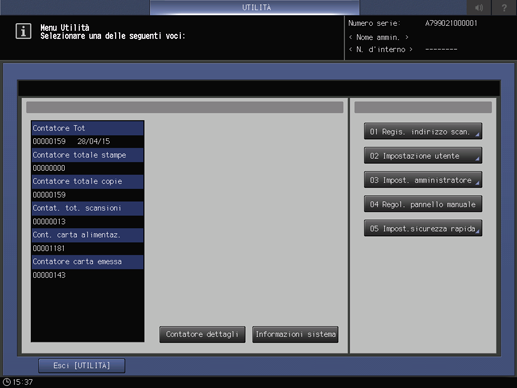This screenshot has width=517, height=388.
Task: Click the value 00001181
Action: [49, 248]
